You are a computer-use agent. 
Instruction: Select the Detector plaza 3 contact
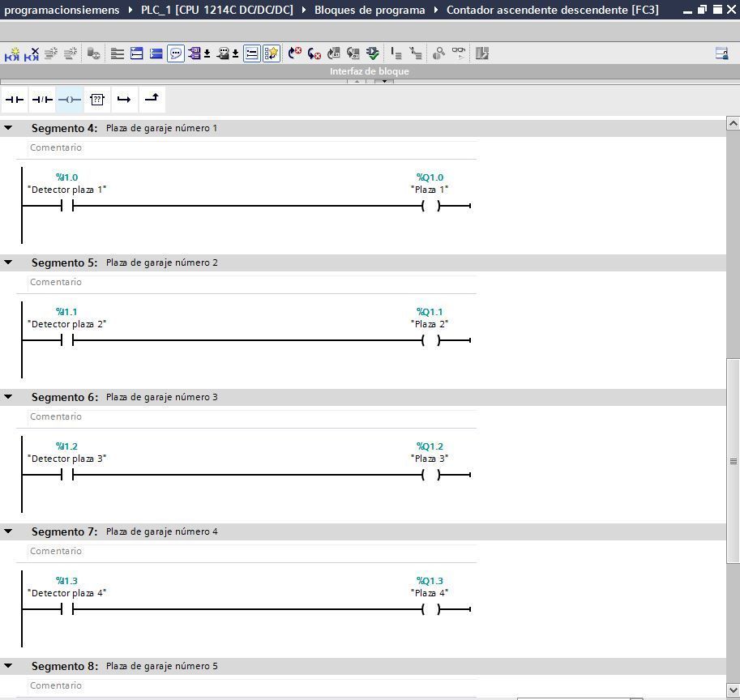(67, 475)
